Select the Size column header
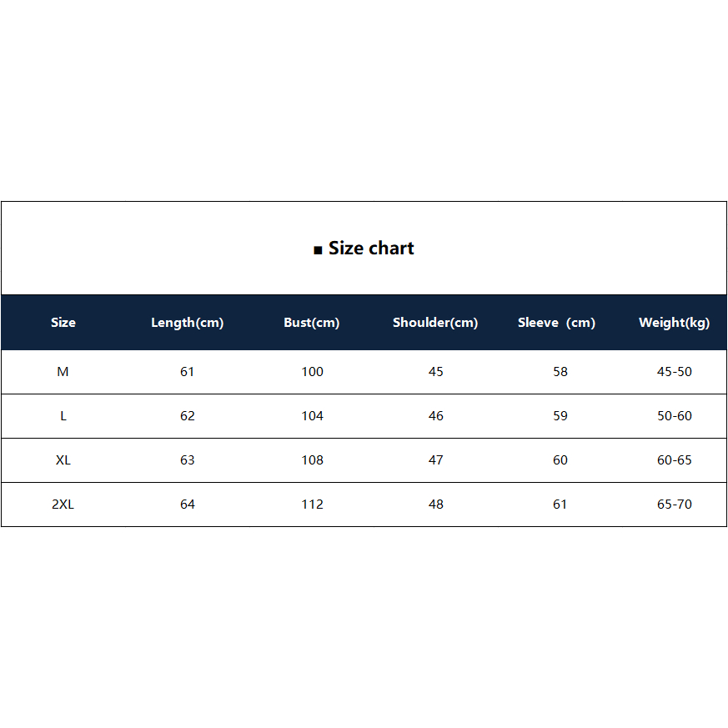Viewport: 728px width, 728px height. (x=63, y=323)
